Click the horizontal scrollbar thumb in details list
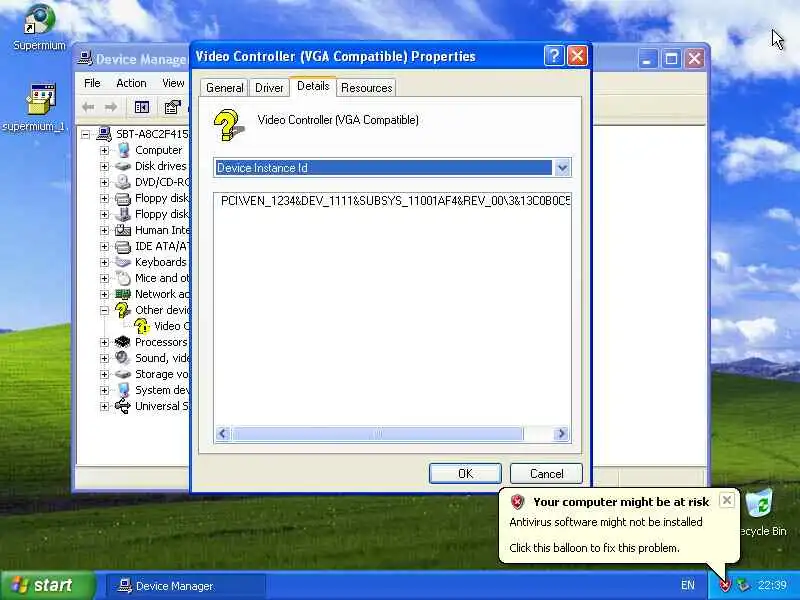Screen dimensions: 800x600 (x=378, y=434)
